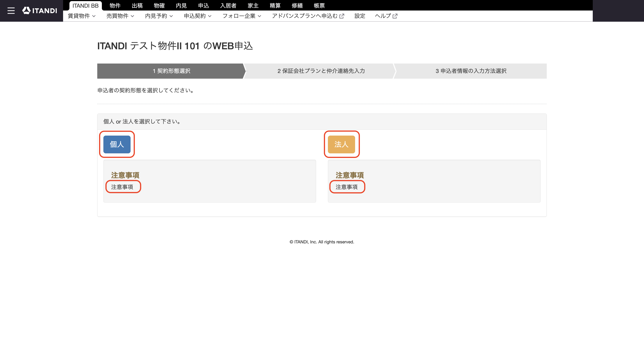Open the 内見予約 dropdown menu
Viewport: 644px width, 347px height.
pos(159,16)
